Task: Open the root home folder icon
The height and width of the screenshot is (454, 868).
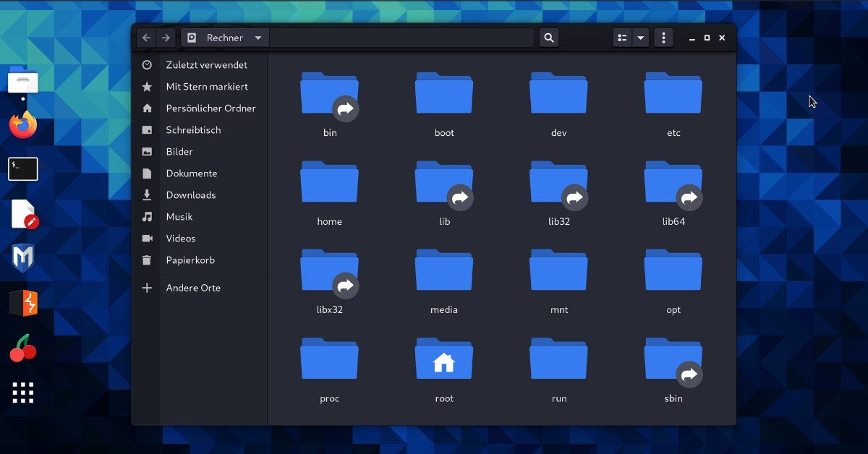Action: (x=444, y=359)
